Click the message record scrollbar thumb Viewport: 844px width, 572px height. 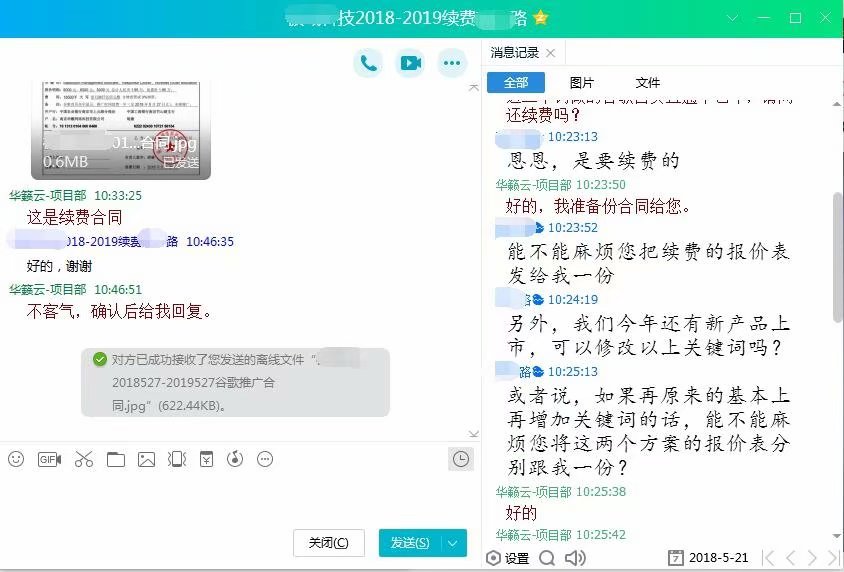[838, 257]
